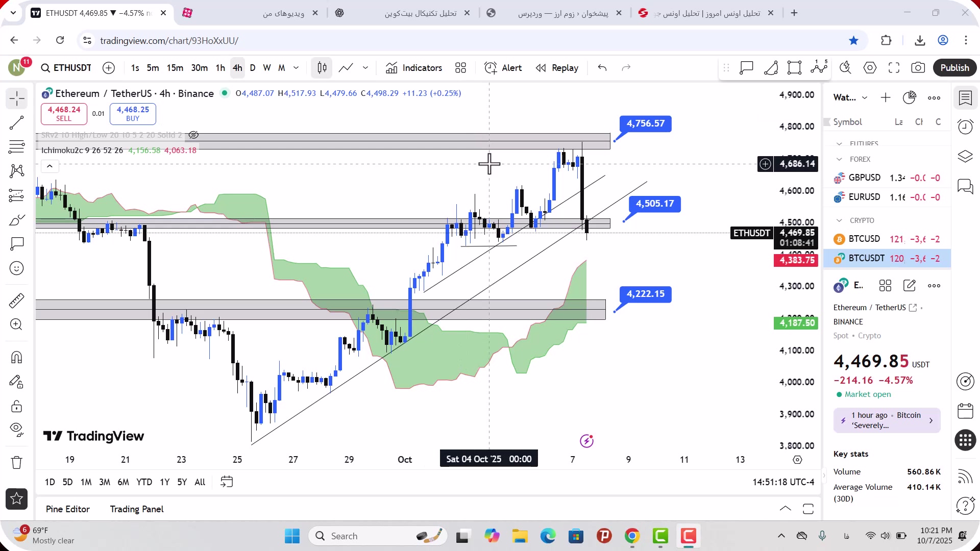Toggle stay in drawing mode
Screen dimensions: 980x551
16,382
